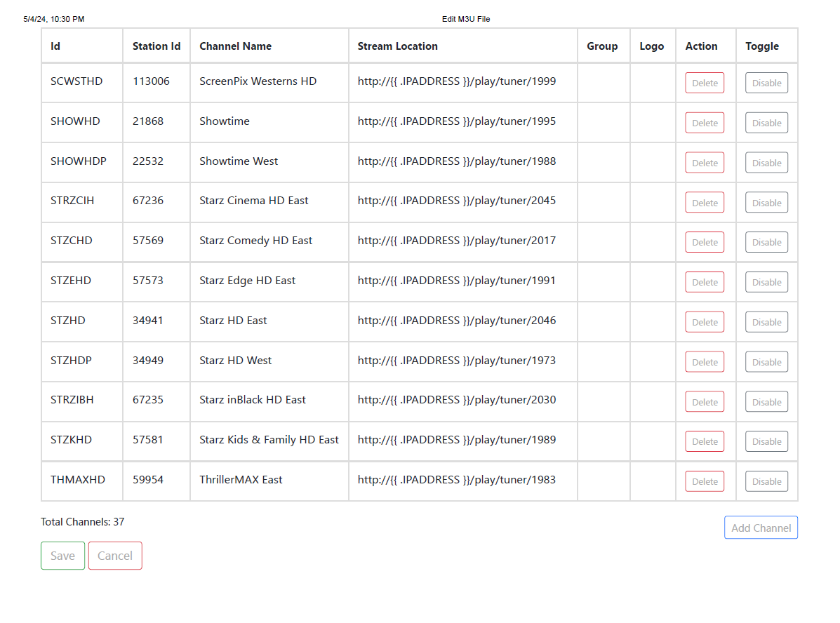Disable Starz Cinema HD East channel
Screen dimensions: 840x623
(x=766, y=203)
